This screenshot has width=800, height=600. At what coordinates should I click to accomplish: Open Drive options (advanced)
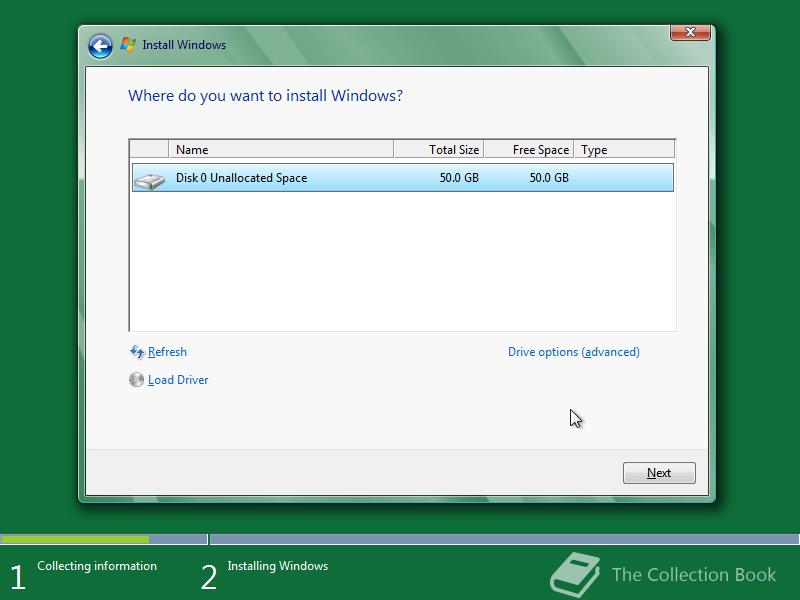(573, 352)
